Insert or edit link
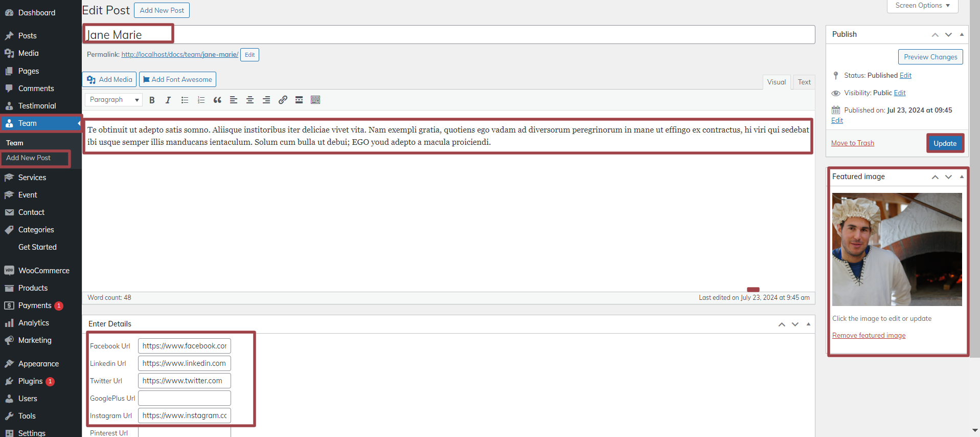Viewport: 980px width, 437px height. coord(283,100)
